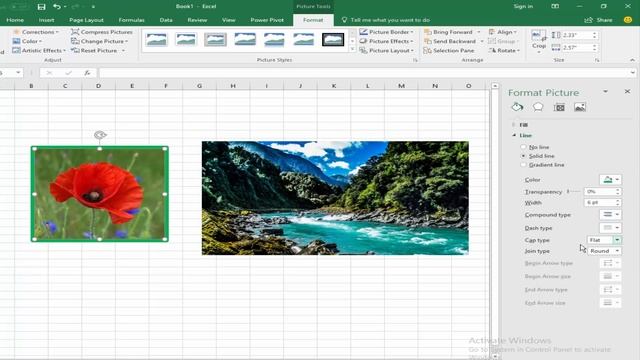Switch to the Review ribbon tab
640x360 pixels.
click(197, 20)
